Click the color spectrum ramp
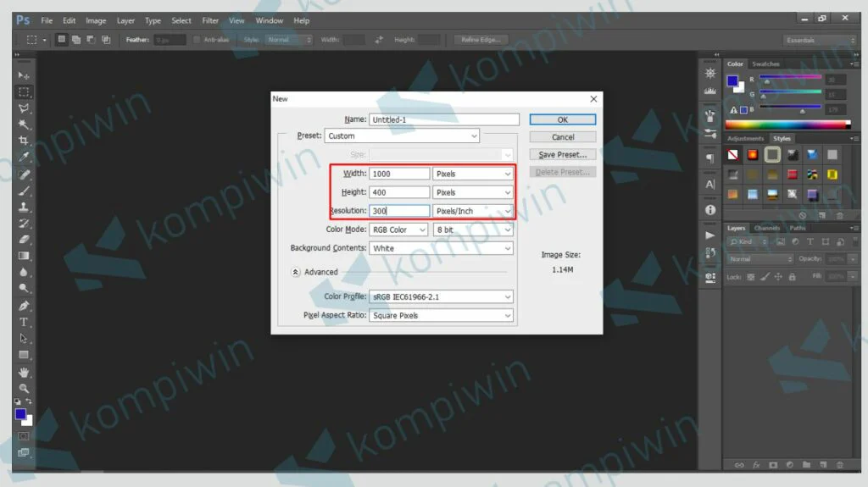The width and height of the screenshot is (868, 487). (787, 125)
